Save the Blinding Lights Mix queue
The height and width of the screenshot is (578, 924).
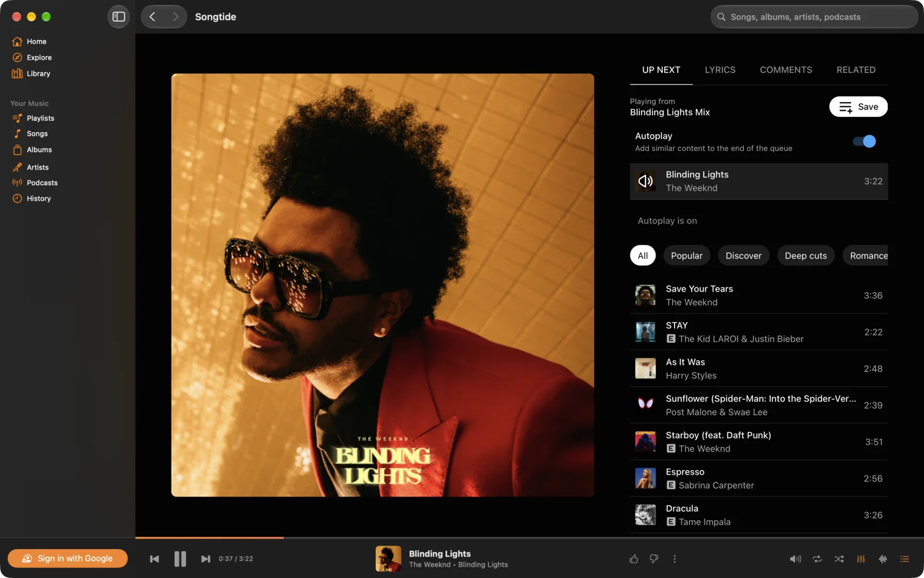(x=858, y=107)
